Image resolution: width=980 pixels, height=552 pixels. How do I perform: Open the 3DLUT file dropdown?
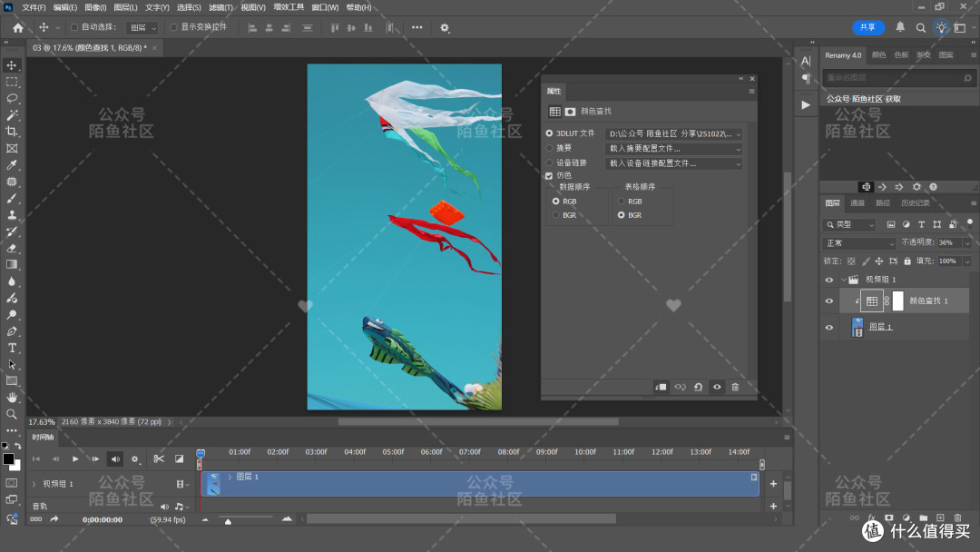click(673, 133)
